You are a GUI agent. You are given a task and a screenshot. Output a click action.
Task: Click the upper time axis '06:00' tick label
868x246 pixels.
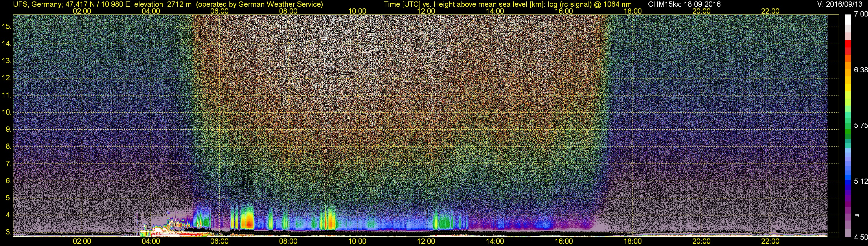point(219,11)
